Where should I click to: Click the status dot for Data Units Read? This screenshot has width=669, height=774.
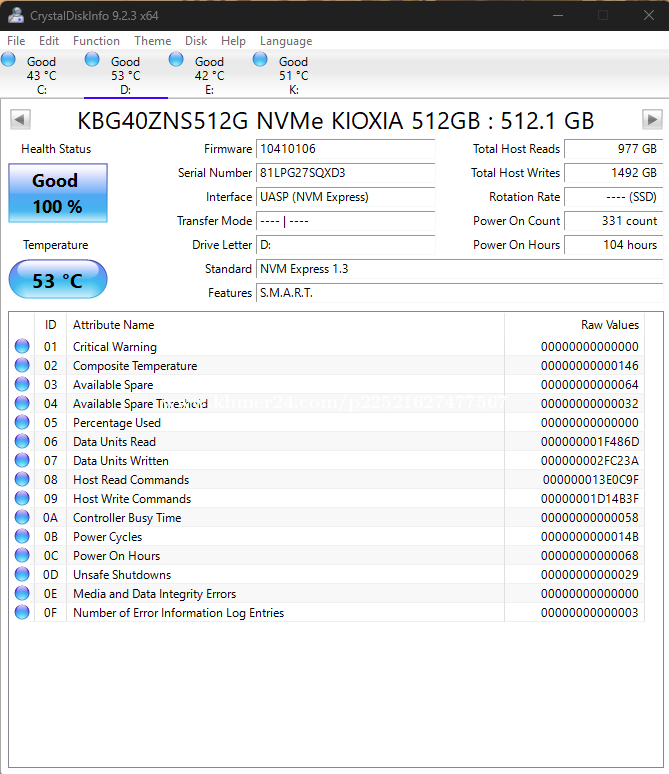tap(22, 441)
